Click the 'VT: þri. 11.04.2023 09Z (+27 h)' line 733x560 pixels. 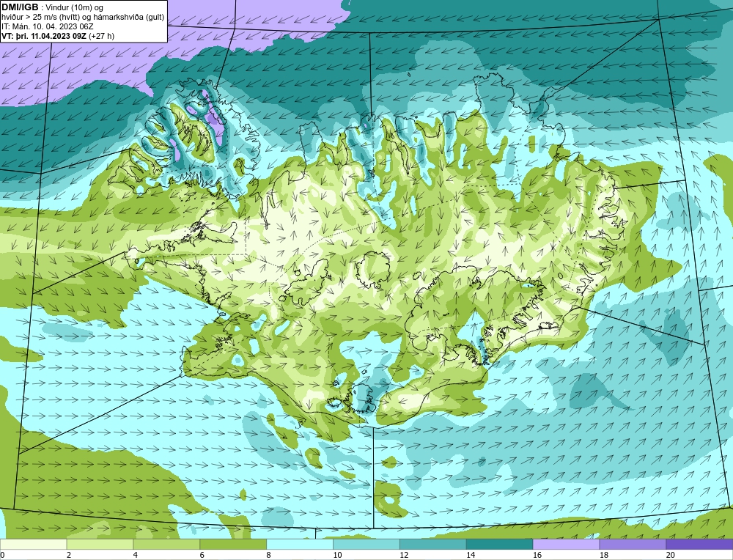click(57, 35)
